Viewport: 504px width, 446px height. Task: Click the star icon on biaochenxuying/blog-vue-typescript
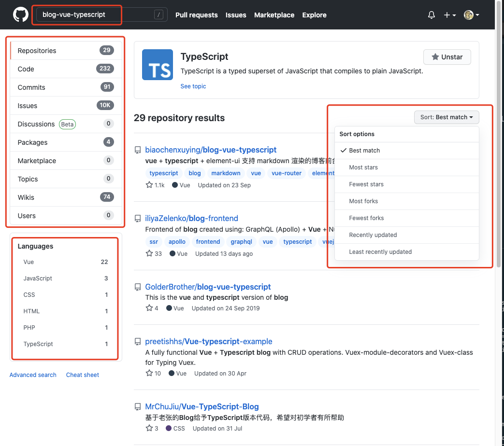tap(148, 184)
